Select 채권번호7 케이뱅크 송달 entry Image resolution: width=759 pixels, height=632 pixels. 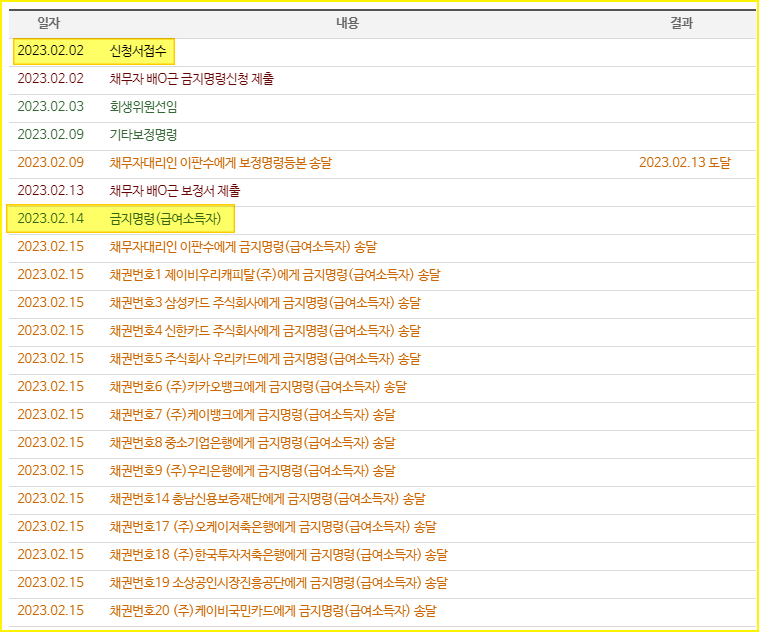(x=253, y=415)
